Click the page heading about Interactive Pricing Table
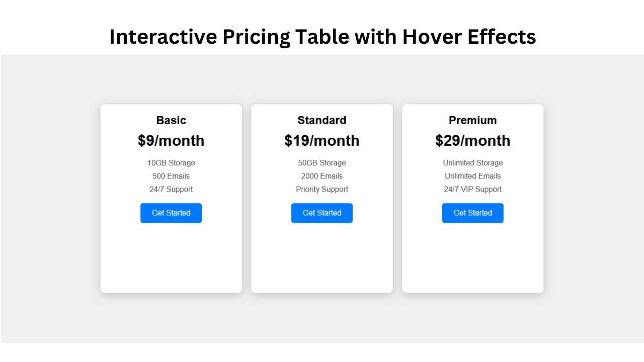 (x=323, y=37)
